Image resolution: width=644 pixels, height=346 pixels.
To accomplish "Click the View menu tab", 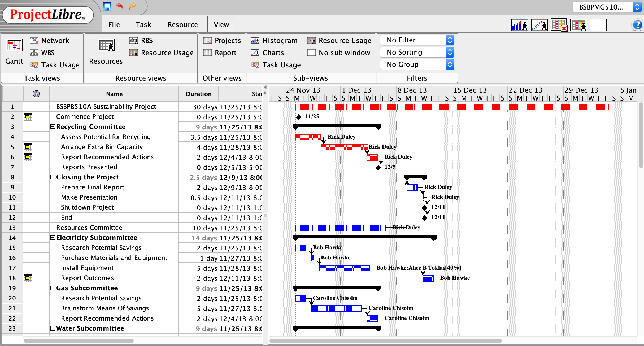I will (x=221, y=24).
